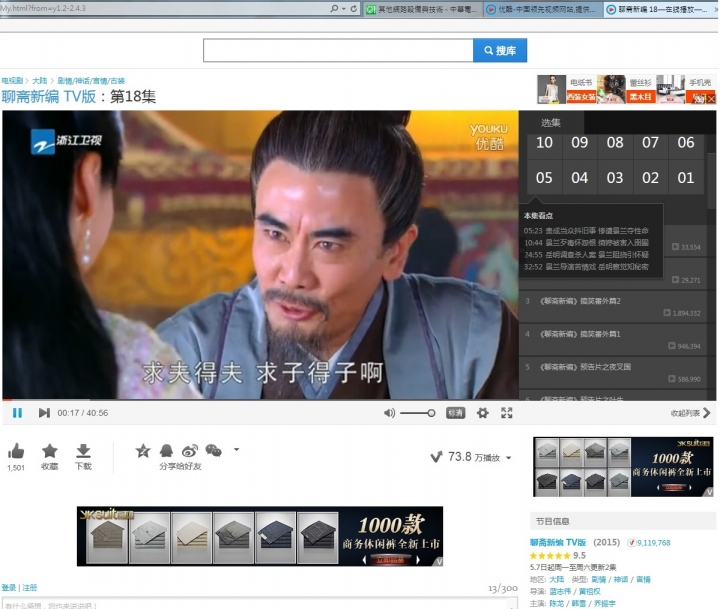The image size is (720, 609).
Task: Open 电纸书 ad thumbnail
Action: [567, 89]
